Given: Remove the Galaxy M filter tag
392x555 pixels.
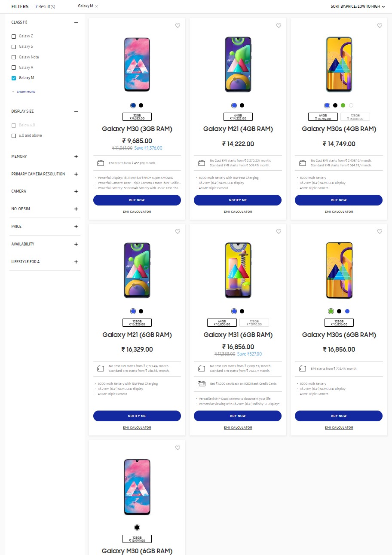Looking at the screenshot, I should click(x=97, y=6).
